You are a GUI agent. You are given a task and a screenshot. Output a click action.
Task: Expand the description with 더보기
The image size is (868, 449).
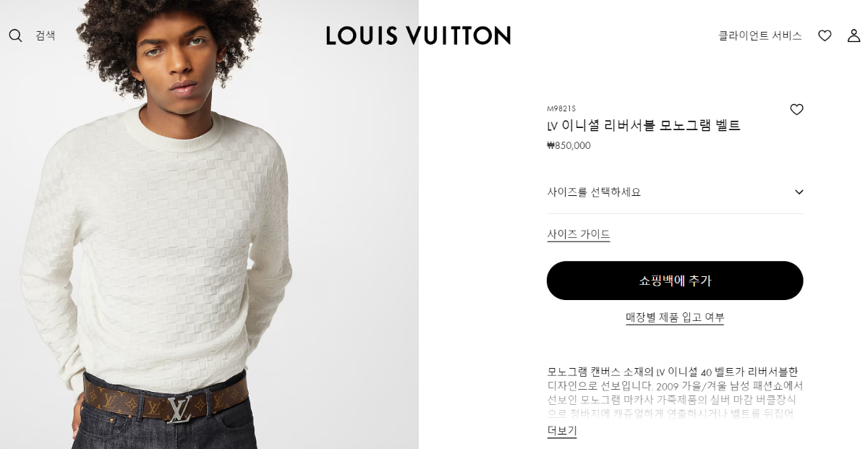click(562, 431)
